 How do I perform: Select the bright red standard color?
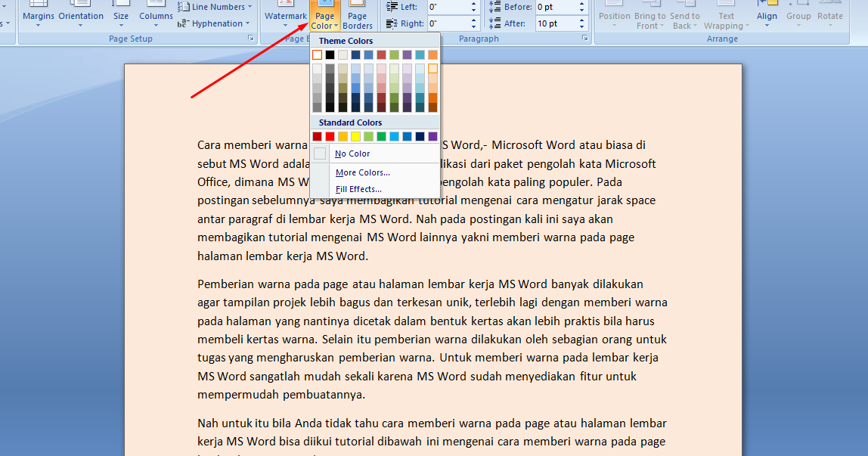click(330, 137)
